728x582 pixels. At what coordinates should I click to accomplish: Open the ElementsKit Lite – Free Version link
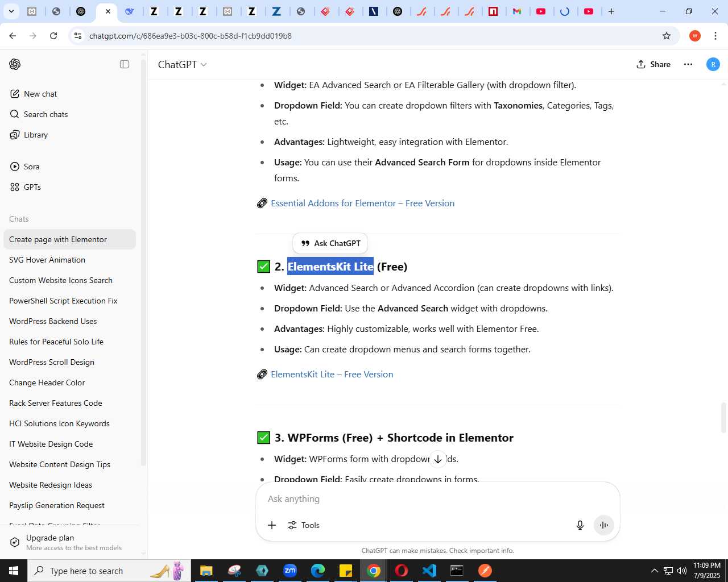(x=332, y=375)
